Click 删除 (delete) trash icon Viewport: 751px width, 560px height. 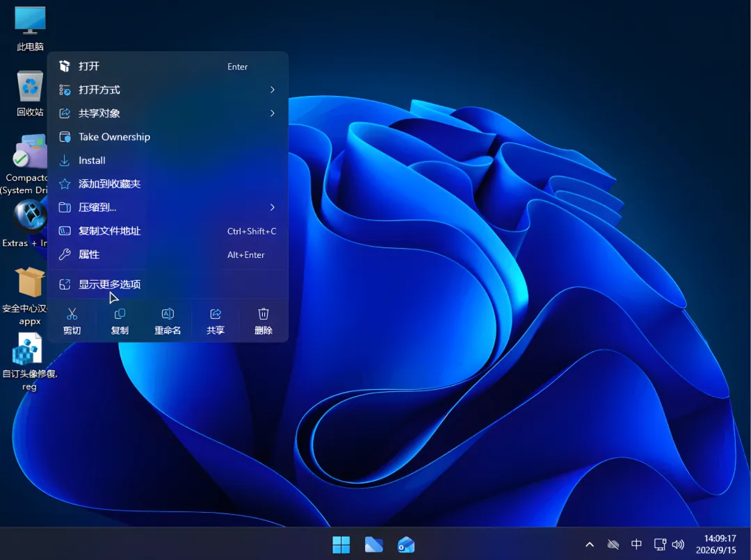264,321
